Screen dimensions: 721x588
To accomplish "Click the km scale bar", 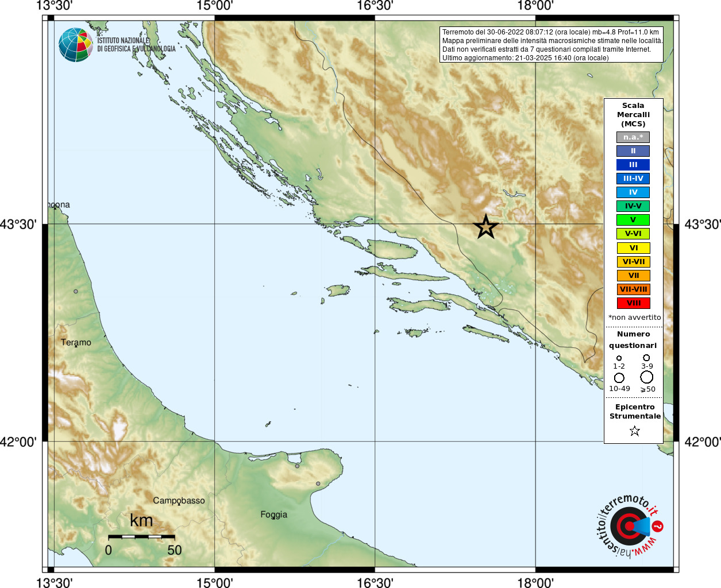I will point(141,536).
